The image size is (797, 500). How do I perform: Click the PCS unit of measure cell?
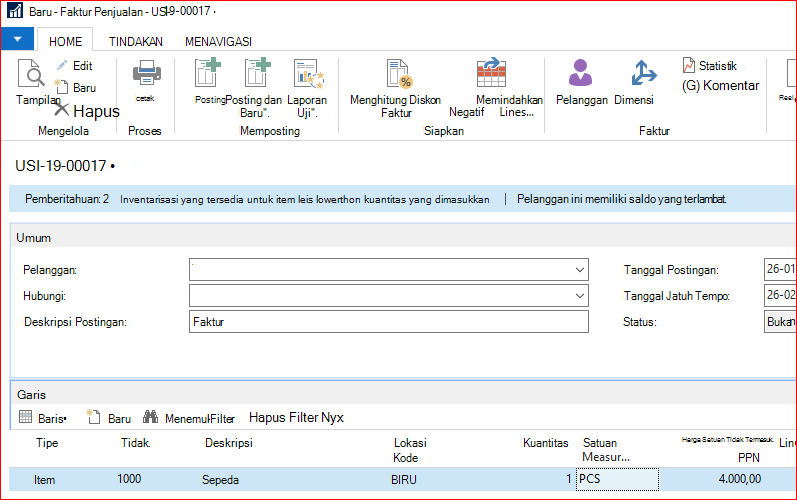coord(617,479)
